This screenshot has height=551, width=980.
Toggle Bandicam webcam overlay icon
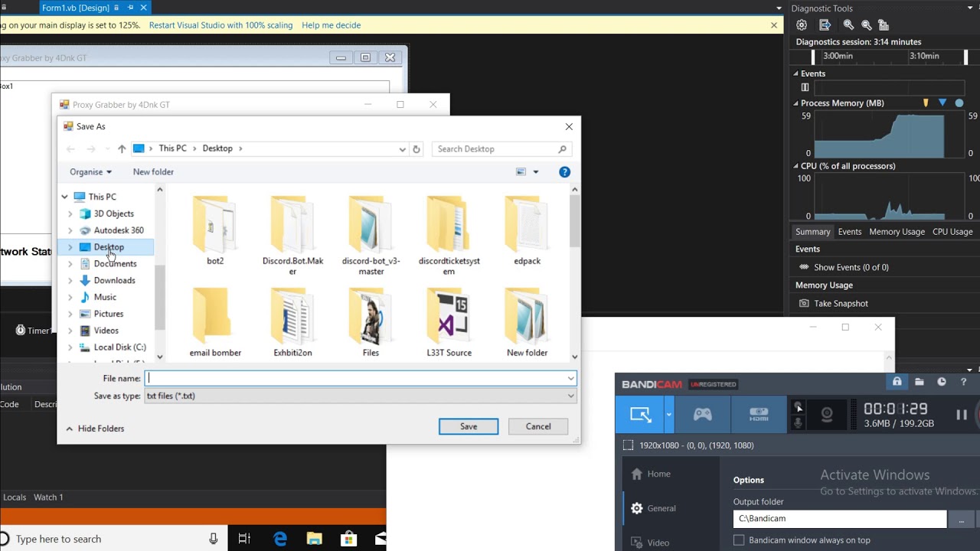point(827,415)
